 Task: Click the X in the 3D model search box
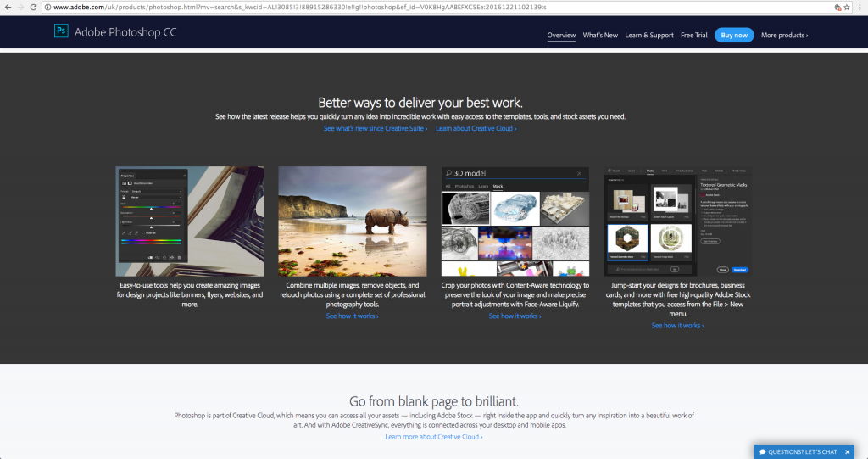coord(579,174)
